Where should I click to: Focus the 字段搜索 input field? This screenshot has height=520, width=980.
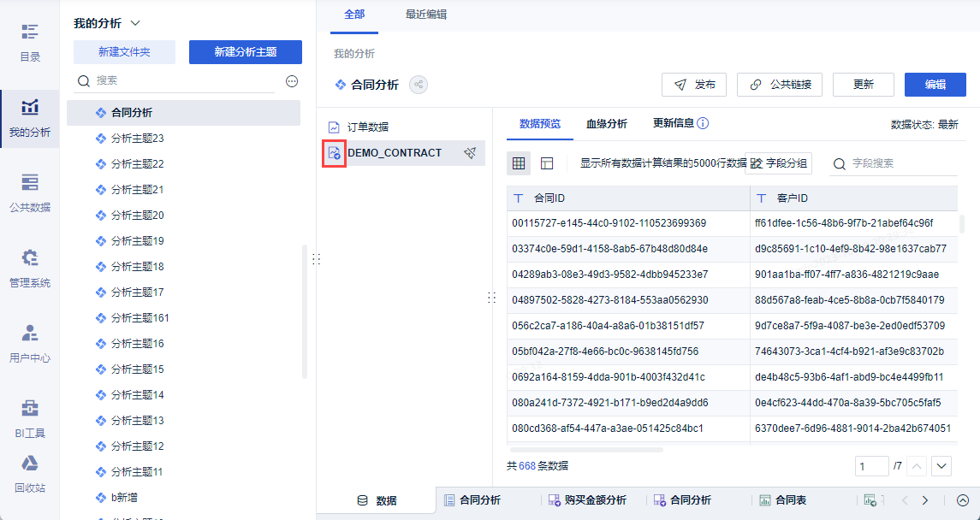[893, 163]
